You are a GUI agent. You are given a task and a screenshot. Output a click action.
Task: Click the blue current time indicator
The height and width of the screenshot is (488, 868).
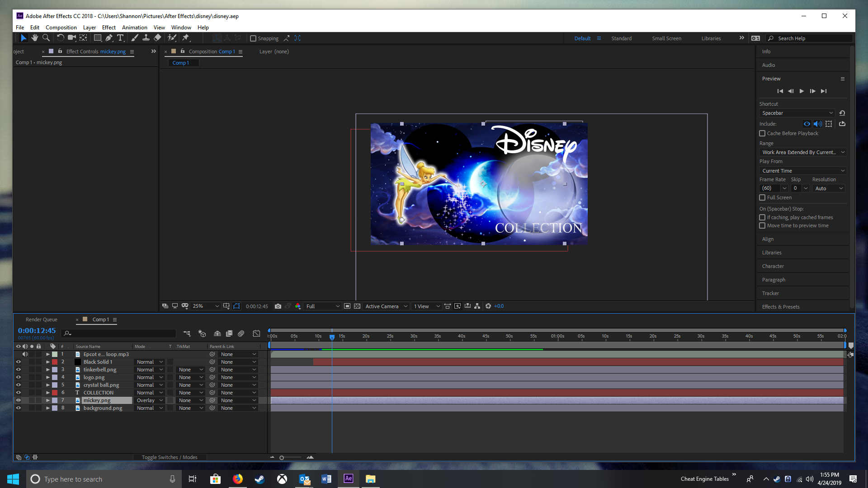click(x=332, y=337)
